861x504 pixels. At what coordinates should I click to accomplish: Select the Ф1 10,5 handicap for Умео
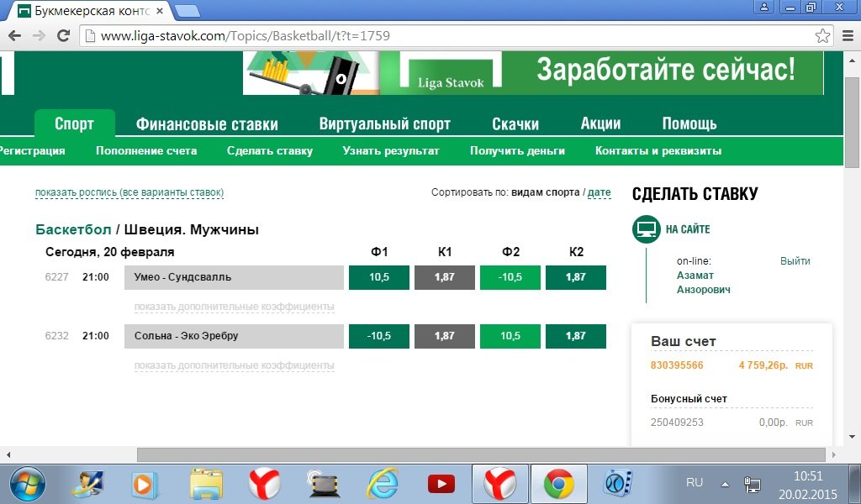coord(378,277)
